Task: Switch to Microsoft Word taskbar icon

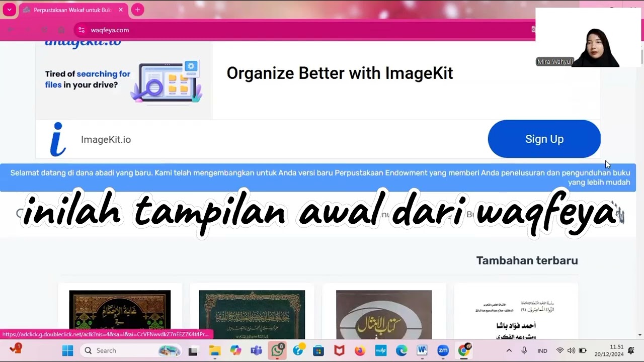Action: tap(422, 350)
